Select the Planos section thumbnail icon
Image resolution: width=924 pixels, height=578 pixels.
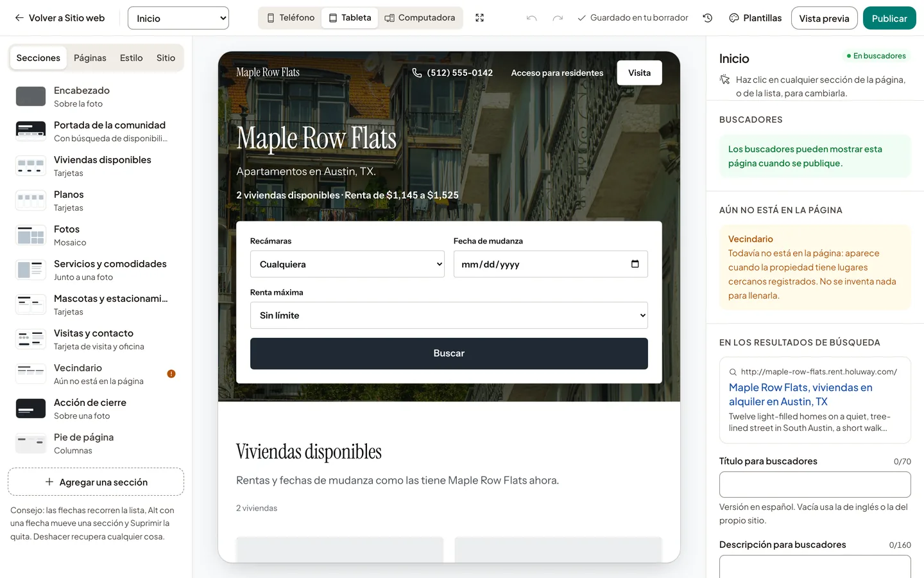point(31,200)
